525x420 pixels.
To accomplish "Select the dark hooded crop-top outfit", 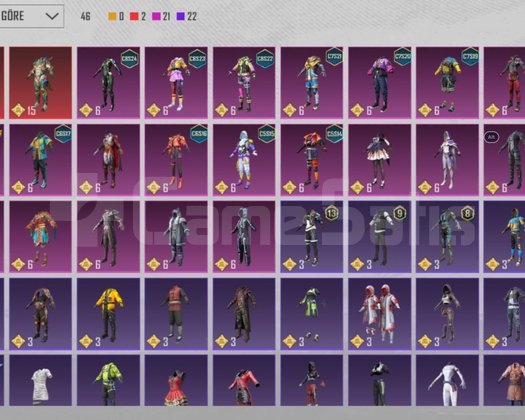I will point(447,314).
